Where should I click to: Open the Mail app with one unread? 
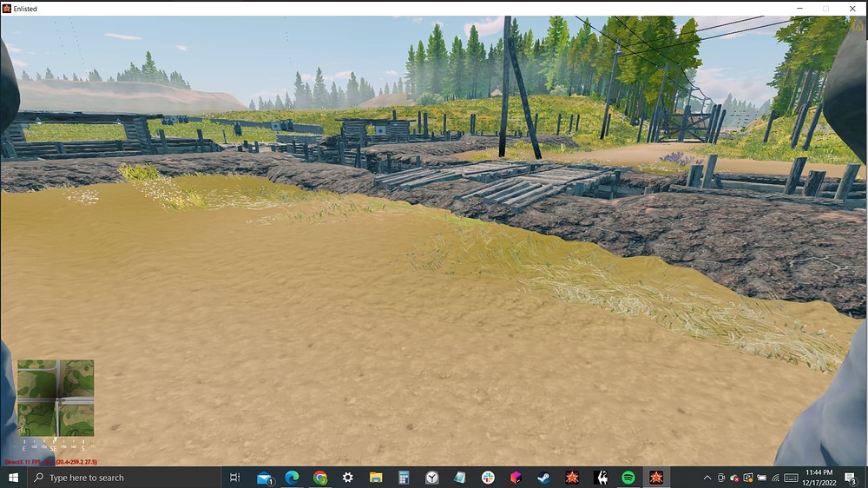pyautogui.click(x=265, y=478)
